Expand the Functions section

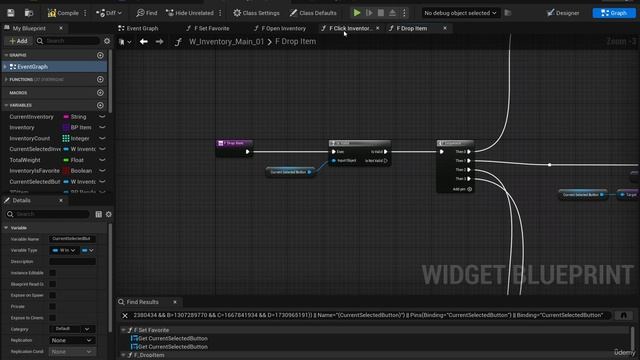6,80
